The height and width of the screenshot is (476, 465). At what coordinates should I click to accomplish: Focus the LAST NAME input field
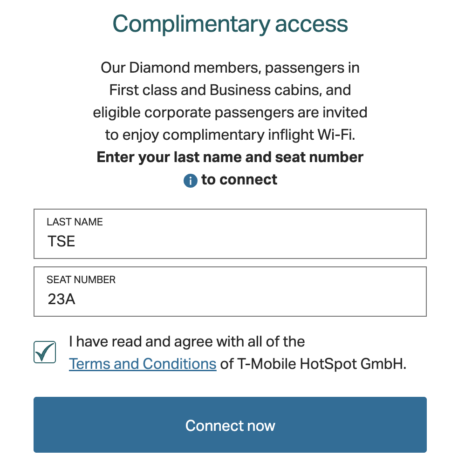tap(230, 234)
